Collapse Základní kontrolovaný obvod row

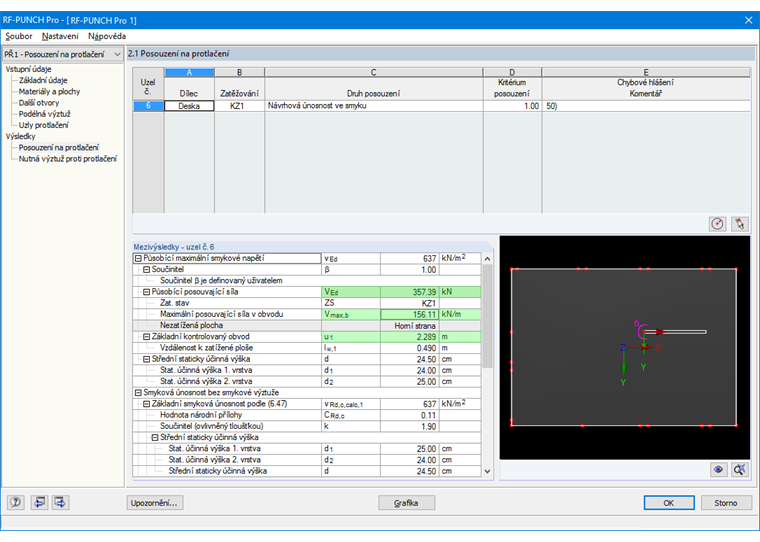click(x=146, y=336)
